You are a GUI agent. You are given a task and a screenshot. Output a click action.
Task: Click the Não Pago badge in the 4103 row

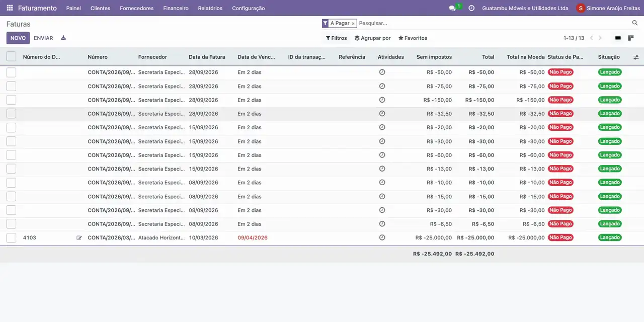point(560,237)
